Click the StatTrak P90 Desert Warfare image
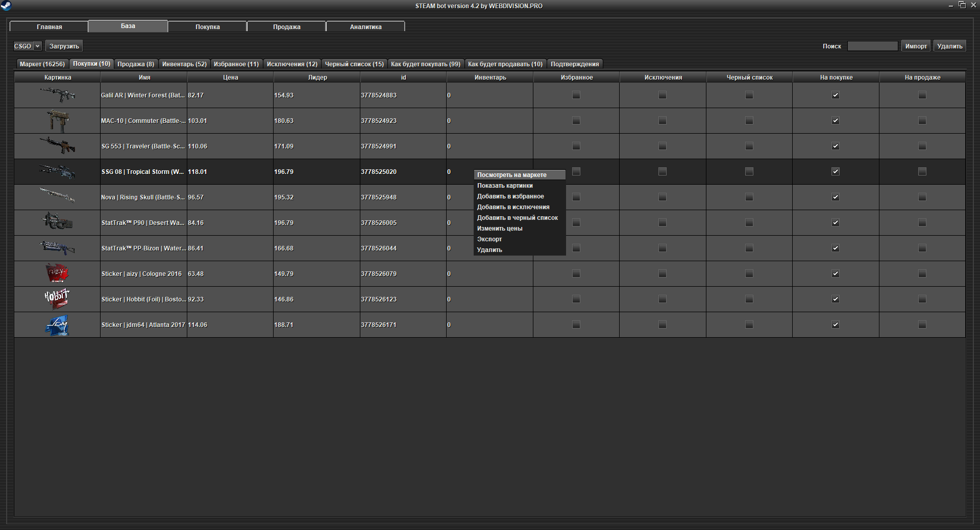 point(57,222)
